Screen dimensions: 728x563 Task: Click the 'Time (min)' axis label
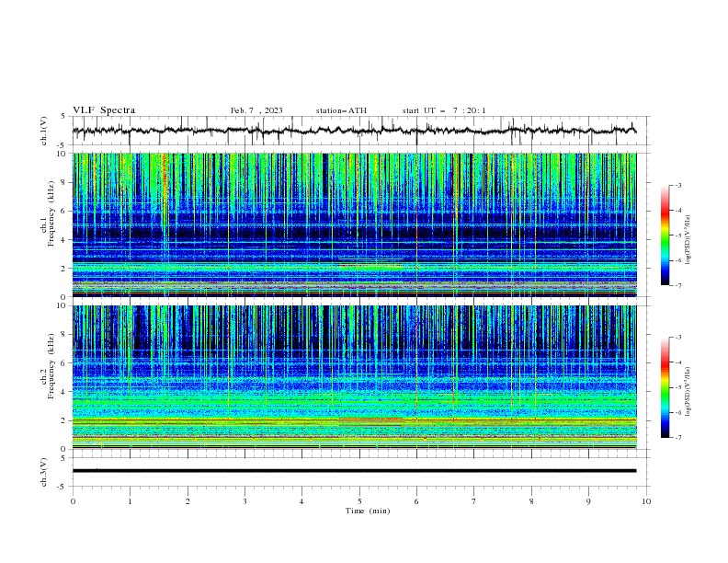(x=368, y=511)
